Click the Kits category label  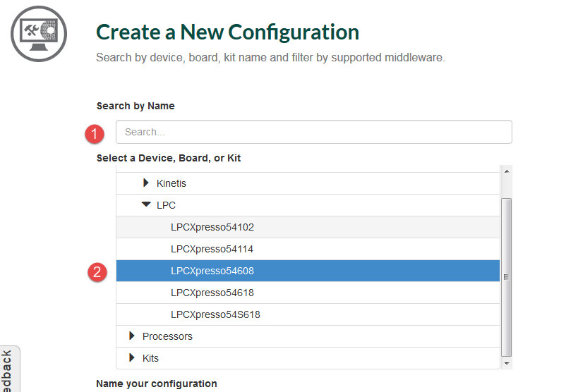(x=150, y=358)
